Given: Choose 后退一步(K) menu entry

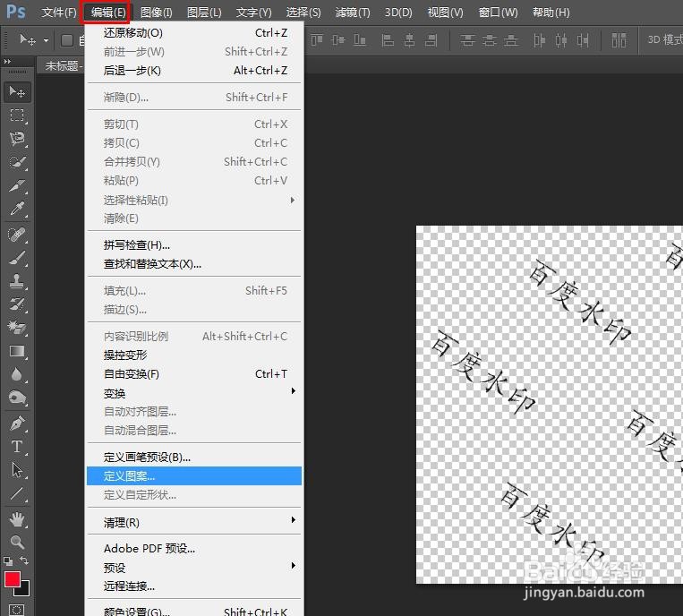Looking at the screenshot, I should pyautogui.click(x=194, y=71).
